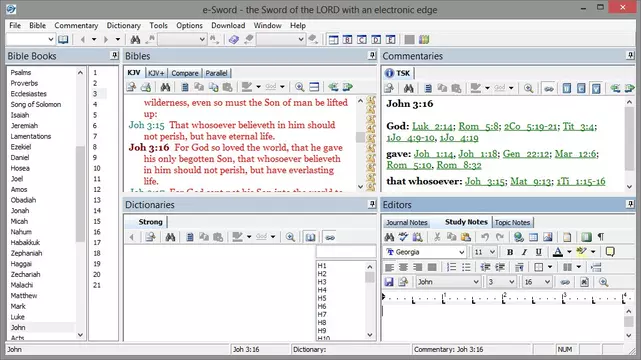The image size is (641, 360).
Task: Start a bulleted list in the editor
Action: (466, 267)
